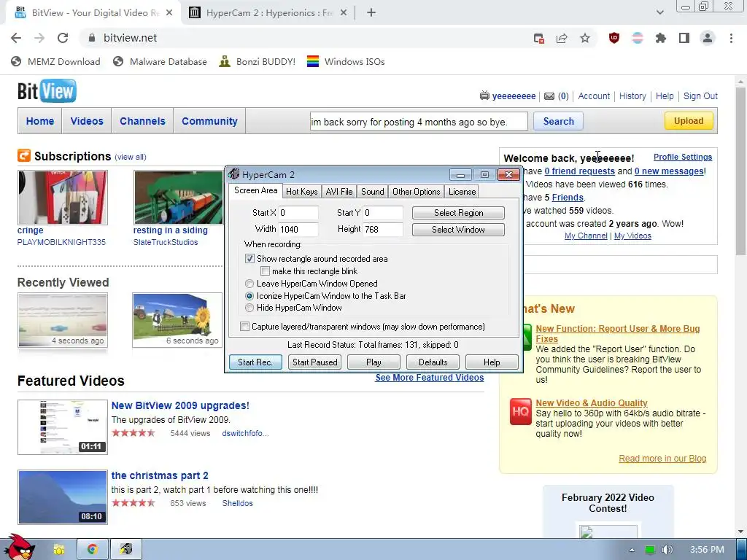The width and height of the screenshot is (747, 560).
Task: Switch to the AVI File tab
Action: [x=339, y=192]
